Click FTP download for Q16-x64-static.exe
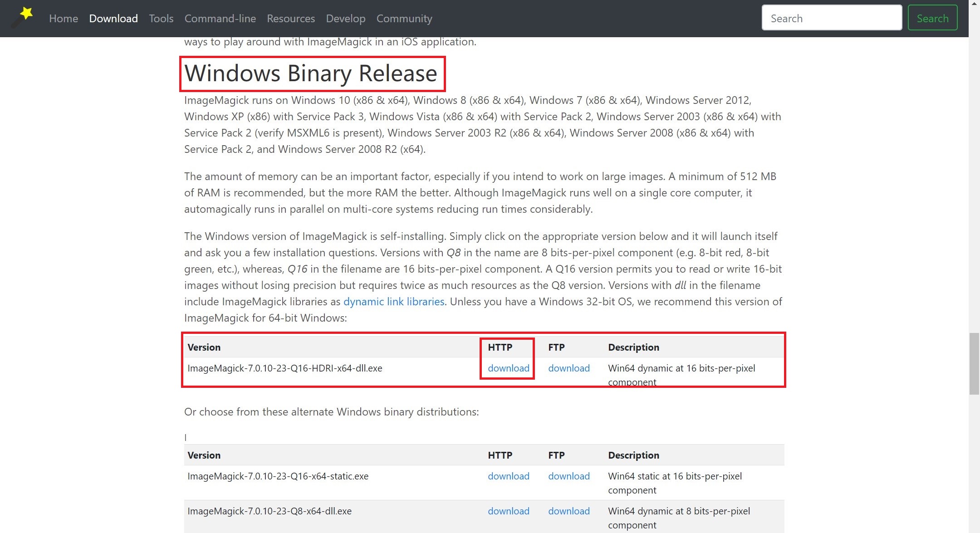Screen dimensions: 980x533 click(568, 476)
